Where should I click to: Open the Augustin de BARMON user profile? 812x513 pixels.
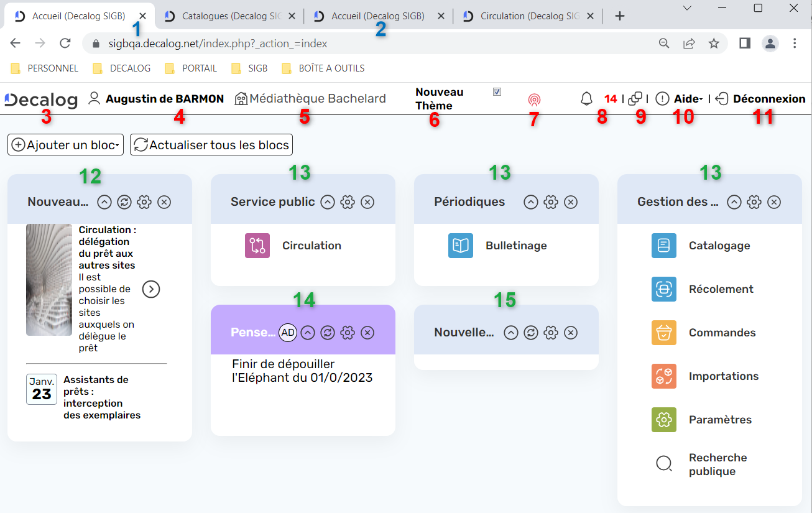[x=156, y=99]
